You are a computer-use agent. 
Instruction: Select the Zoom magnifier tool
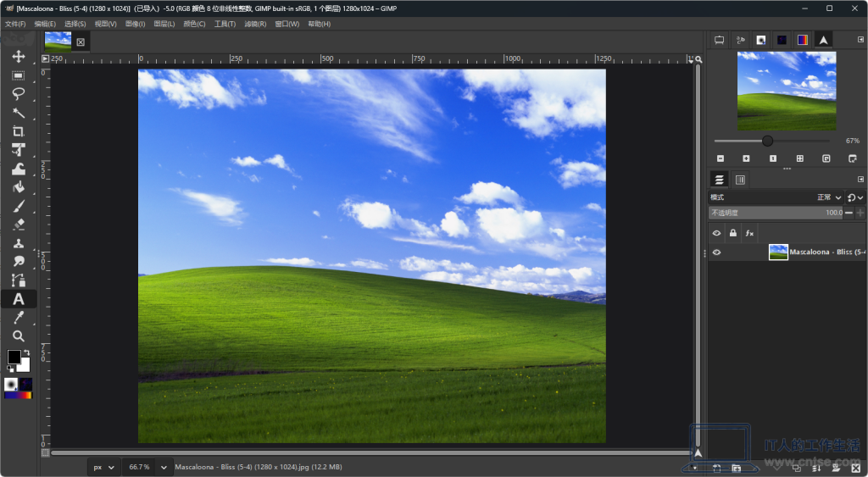coord(19,336)
